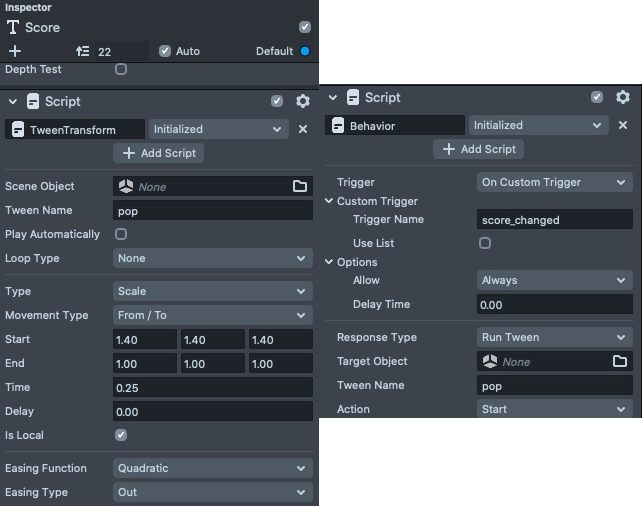The image size is (642, 507).
Task: Click the plus icon beside text size
Action: pyautogui.click(x=14, y=51)
